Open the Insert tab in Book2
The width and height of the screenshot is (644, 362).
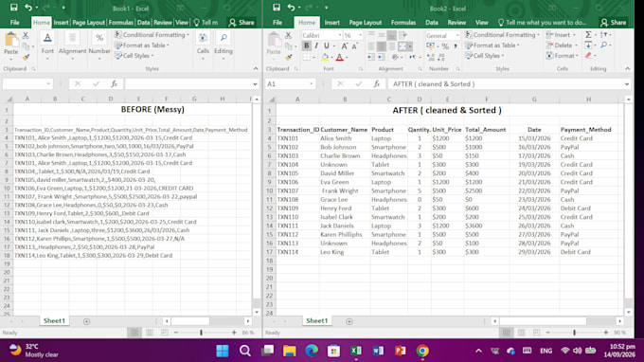pyautogui.click(x=331, y=23)
